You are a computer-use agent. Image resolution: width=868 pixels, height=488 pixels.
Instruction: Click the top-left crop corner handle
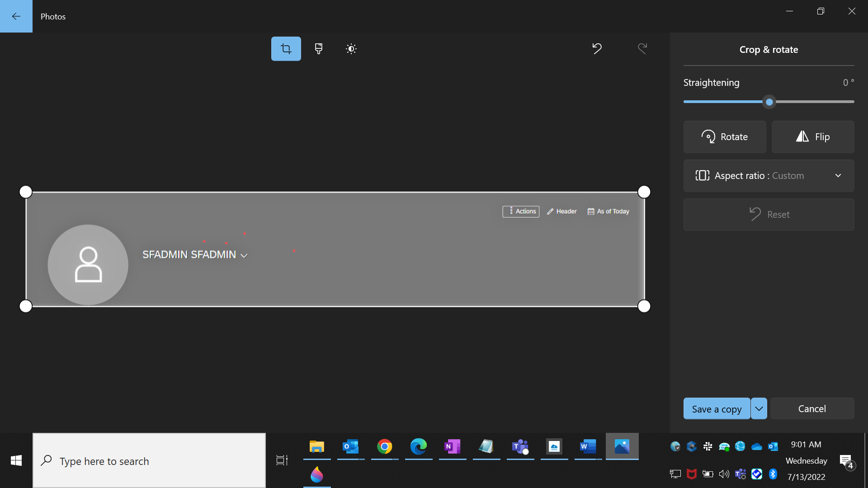[x=26, y=192]
